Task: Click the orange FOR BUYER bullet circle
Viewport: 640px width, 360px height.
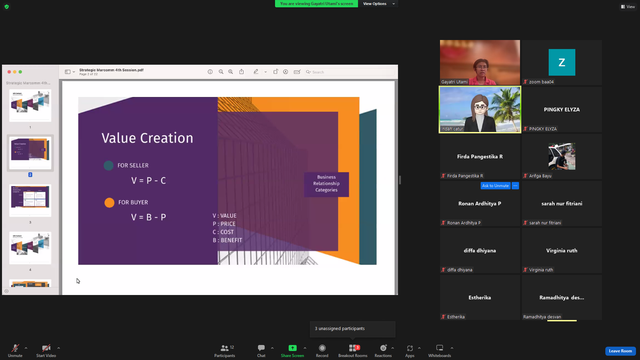Action: (109, 202)
